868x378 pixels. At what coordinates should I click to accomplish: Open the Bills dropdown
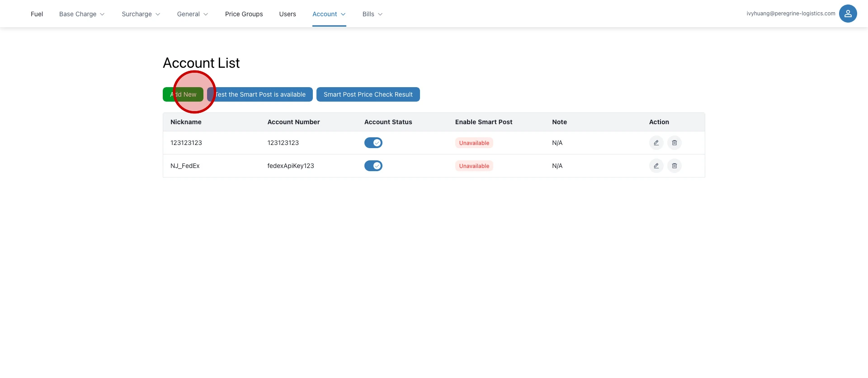(373, 14)
